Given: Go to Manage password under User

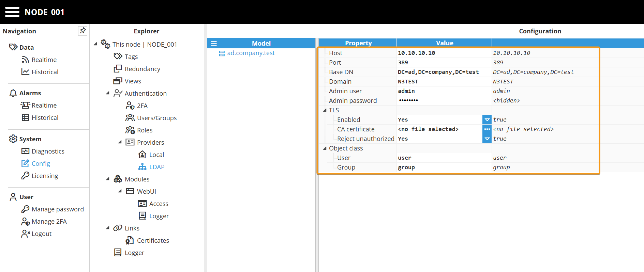Looking at the screenshot, I should point(57,209).
